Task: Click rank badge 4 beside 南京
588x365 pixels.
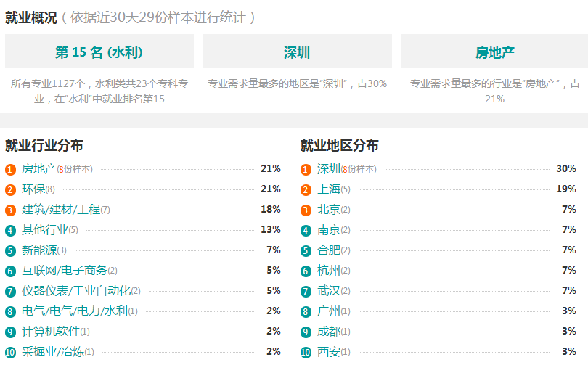Action: 306,231
